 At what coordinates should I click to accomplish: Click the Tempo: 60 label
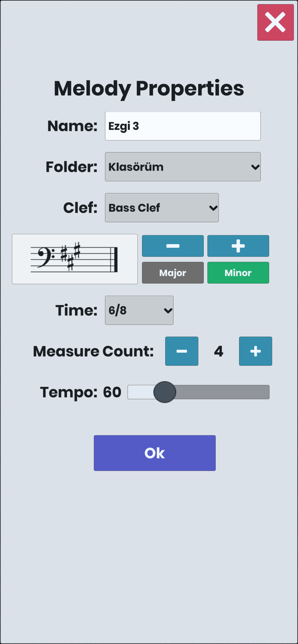[81, 392]
